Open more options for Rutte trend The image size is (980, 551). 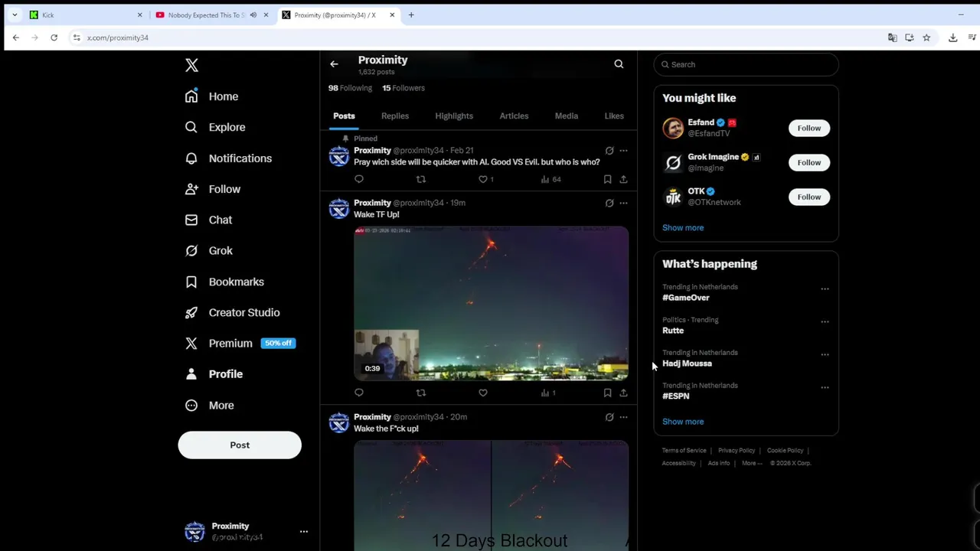point(825,322)
